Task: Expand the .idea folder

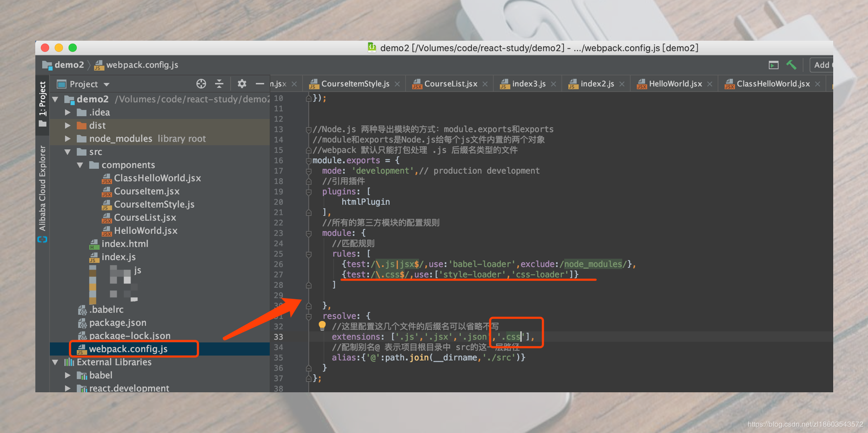Action: click(x=67, y=112)
